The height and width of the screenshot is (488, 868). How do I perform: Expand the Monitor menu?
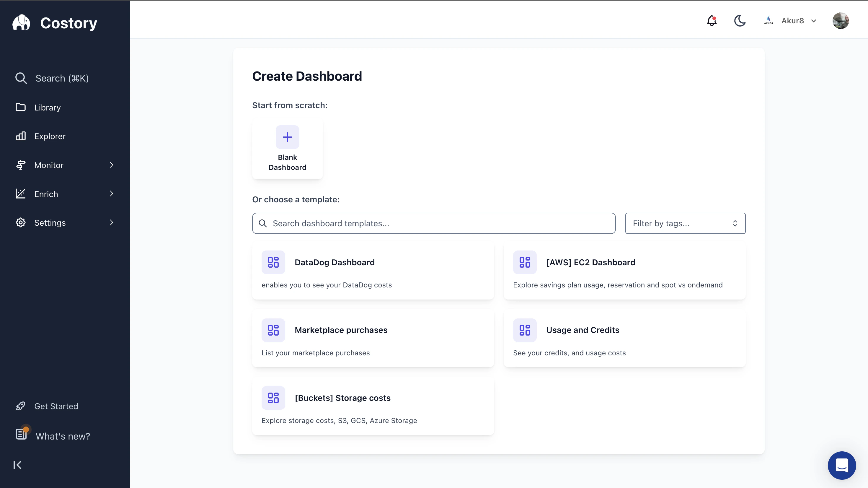(49, 165)
